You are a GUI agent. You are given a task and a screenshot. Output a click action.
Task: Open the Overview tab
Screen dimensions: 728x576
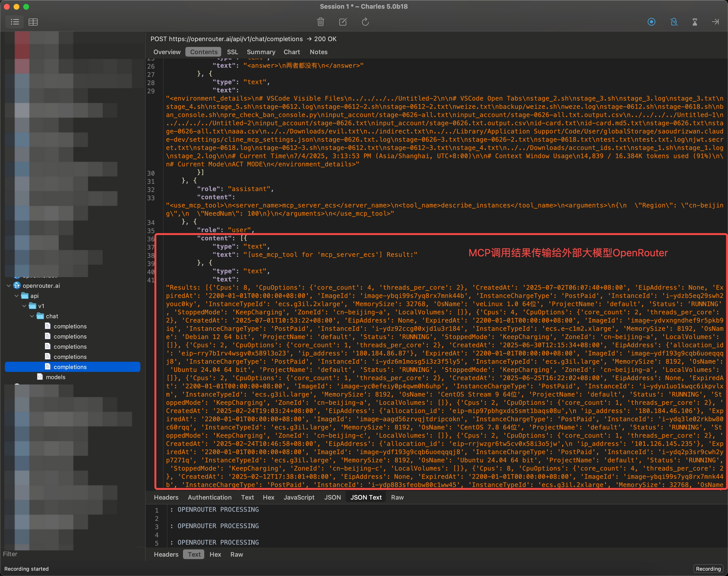[167, 52]
